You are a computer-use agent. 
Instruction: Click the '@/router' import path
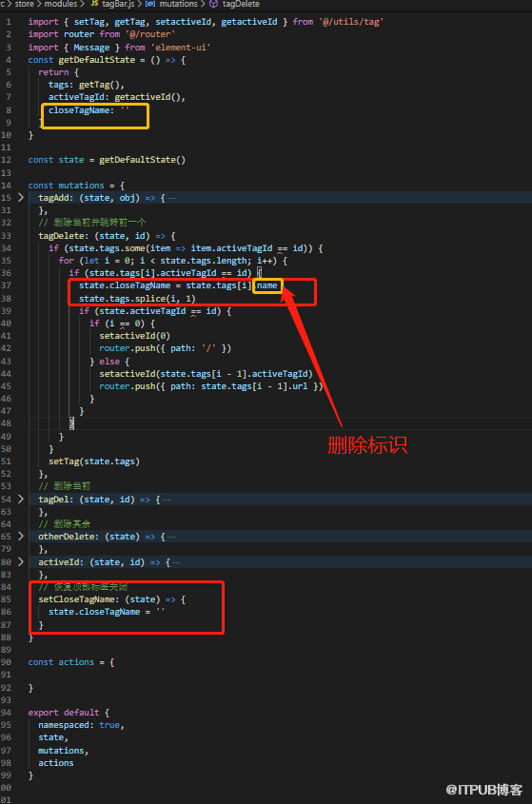tap(149, 34)
